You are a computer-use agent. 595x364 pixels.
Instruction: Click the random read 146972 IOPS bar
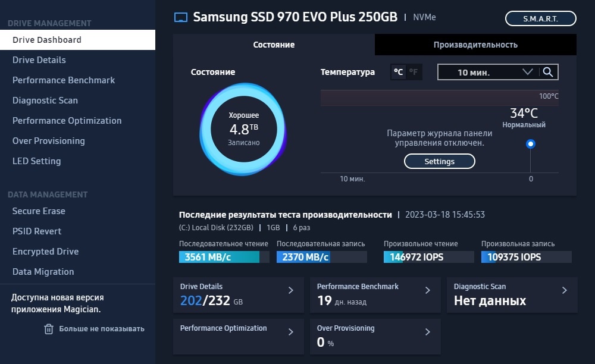[429, 257]
